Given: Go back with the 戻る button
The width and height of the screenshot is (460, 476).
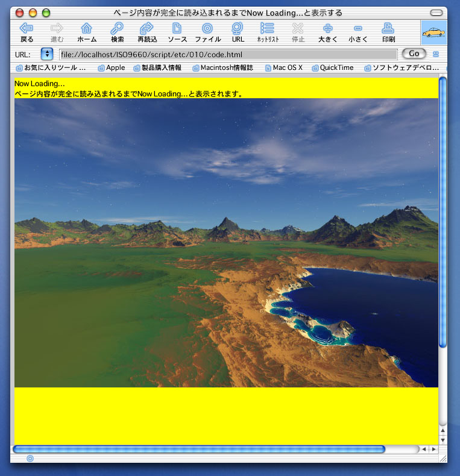Looking at the screenshot, I should coord(27,33).
